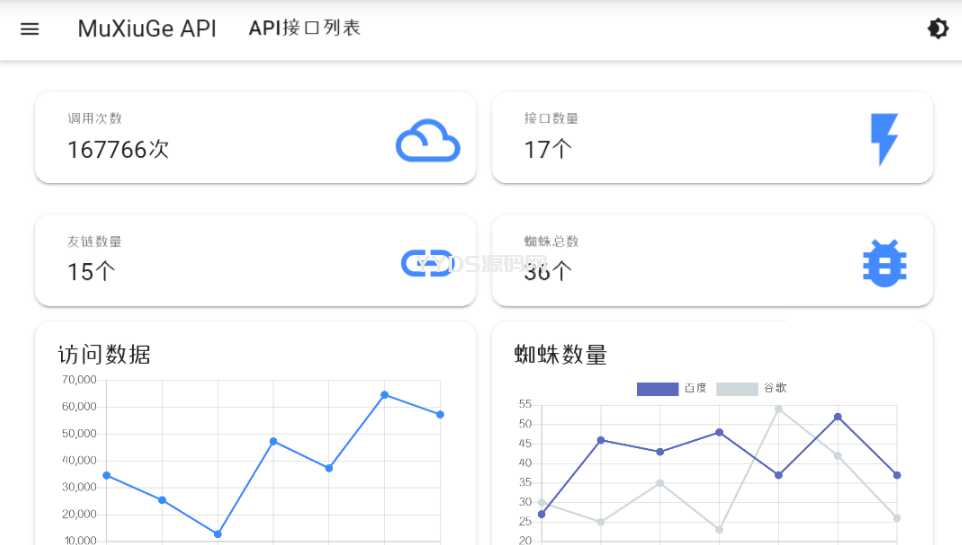Click the peak point on 访问数据 line
The width and height of the screenshot is (962, 545).
pyautogui.click(x=385, y=395)
